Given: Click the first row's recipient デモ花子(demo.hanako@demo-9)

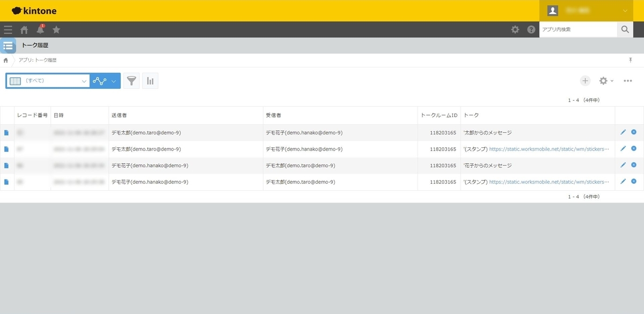Looking at the screenshot, I should point(304,133).
